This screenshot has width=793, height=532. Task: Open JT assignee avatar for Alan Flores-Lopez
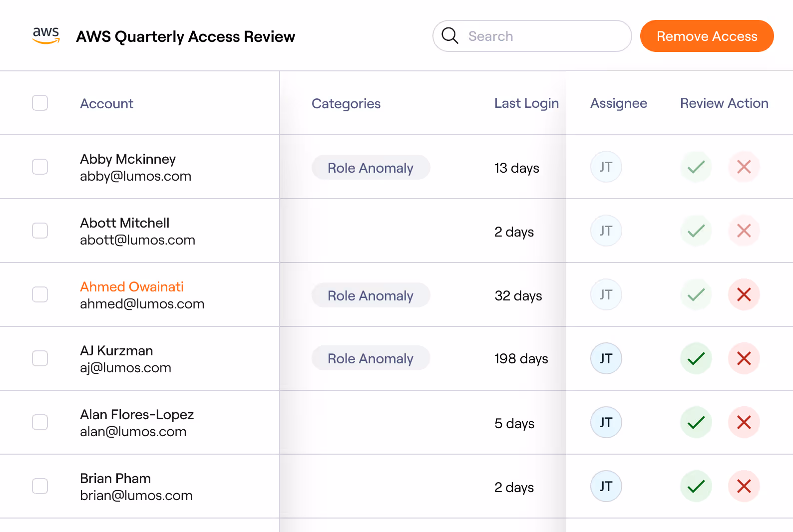606,422
